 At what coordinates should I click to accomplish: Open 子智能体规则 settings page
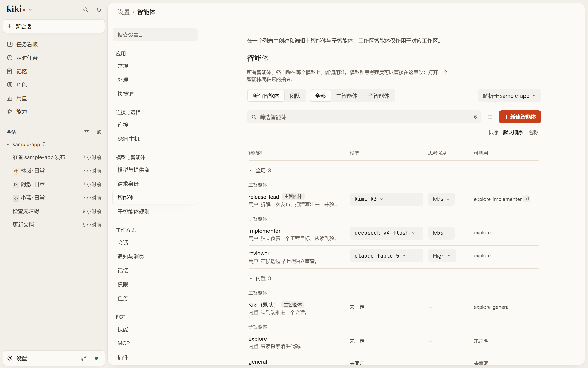click(x=155, y=212)
